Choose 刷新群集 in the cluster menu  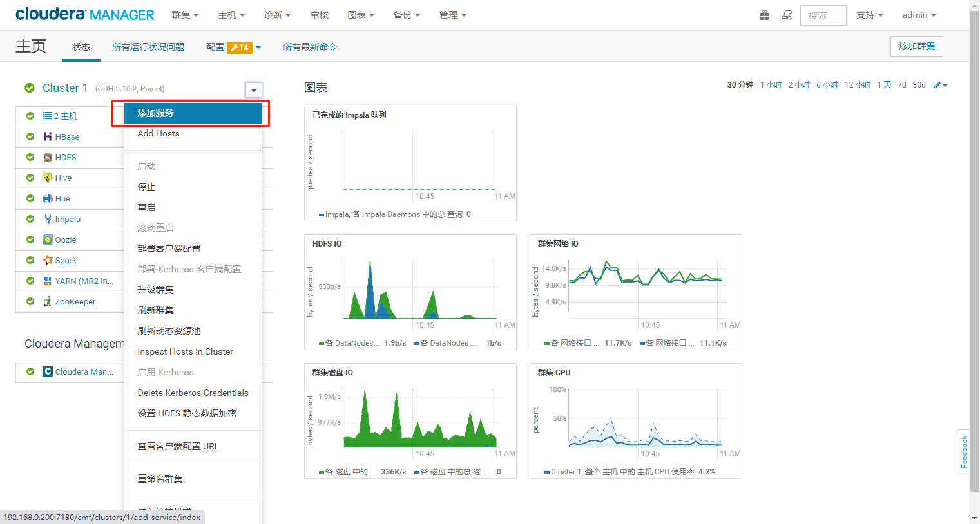(x=193, y=310)
